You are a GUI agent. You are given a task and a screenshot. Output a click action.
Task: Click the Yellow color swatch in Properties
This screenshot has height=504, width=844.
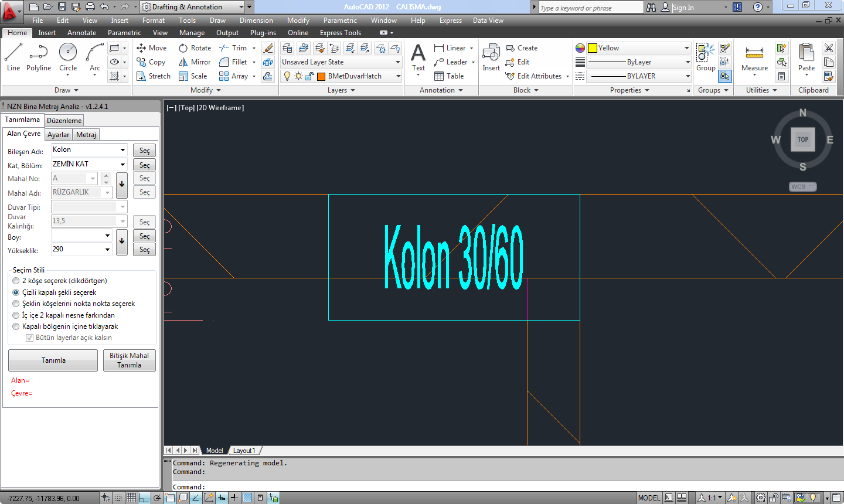(x=593, y=48)
